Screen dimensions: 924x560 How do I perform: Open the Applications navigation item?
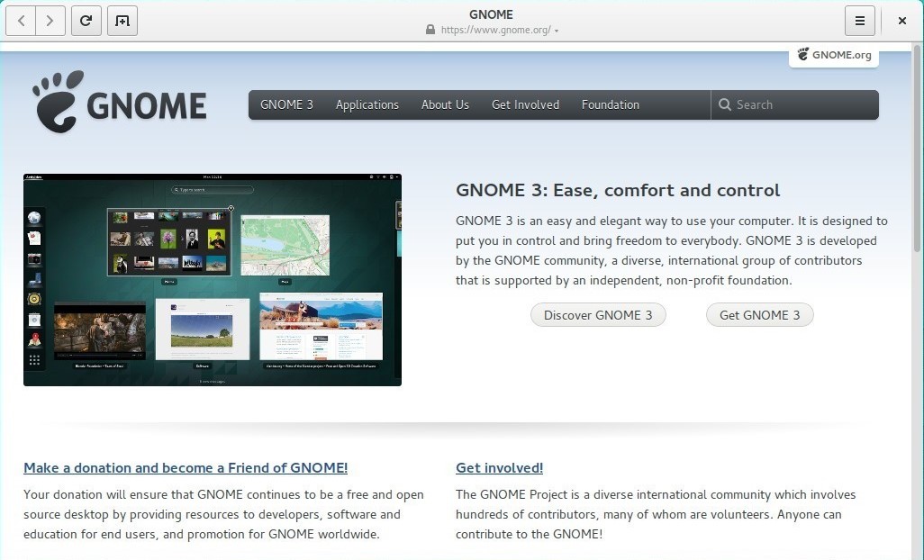(x=367, y=104)
